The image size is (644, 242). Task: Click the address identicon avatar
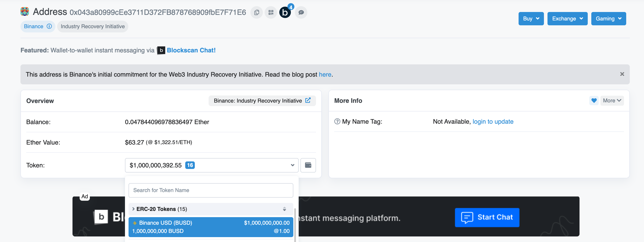[25, 12]
